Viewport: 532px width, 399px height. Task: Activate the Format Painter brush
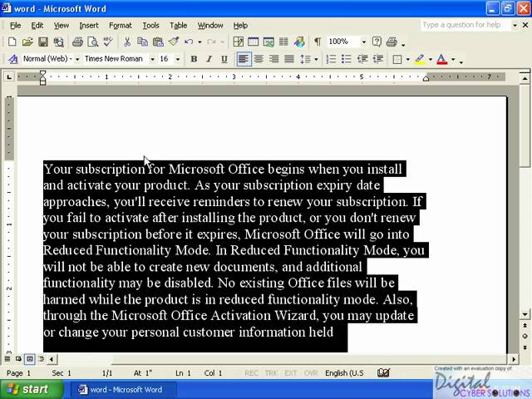tap(174, 42)
